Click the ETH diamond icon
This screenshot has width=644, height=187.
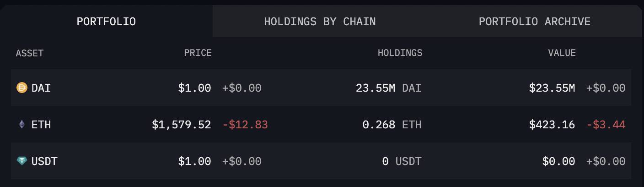[x=21, y=124]
